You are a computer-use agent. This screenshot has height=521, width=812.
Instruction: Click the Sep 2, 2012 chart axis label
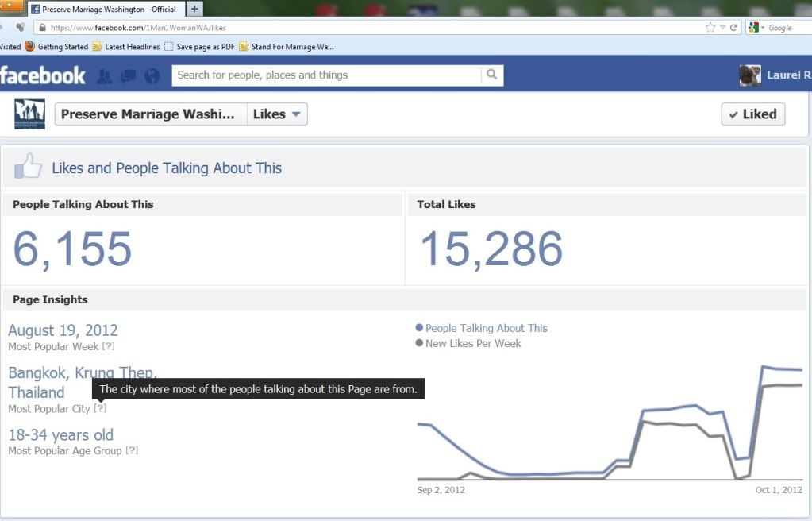click(x=441, y=490)
